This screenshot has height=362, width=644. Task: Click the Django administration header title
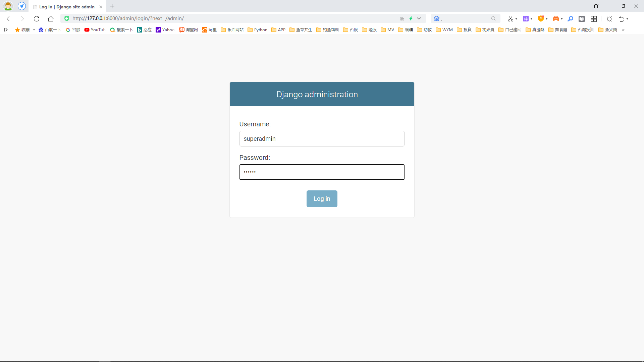click(317, 95)
